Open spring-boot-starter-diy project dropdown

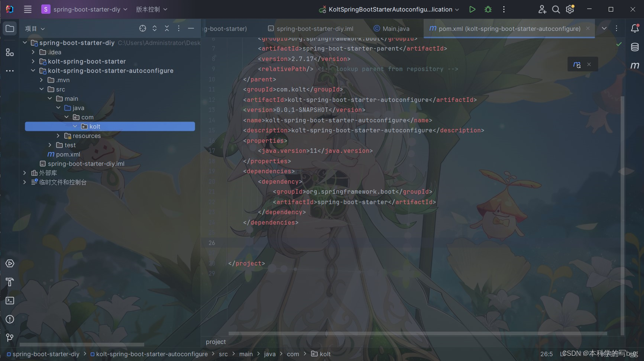(x=84, y=9)
